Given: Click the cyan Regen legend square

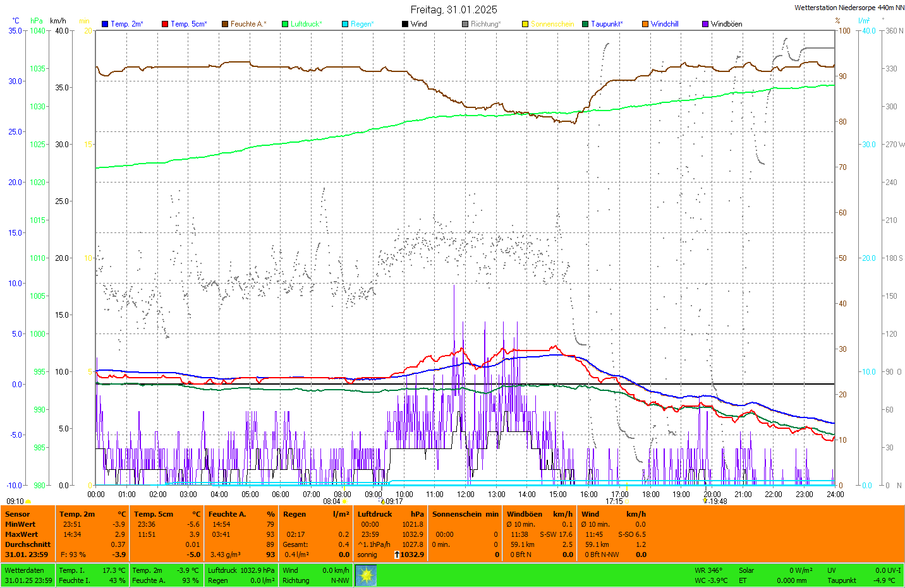Looking at the screenshot, I should [x=345, y=24].
